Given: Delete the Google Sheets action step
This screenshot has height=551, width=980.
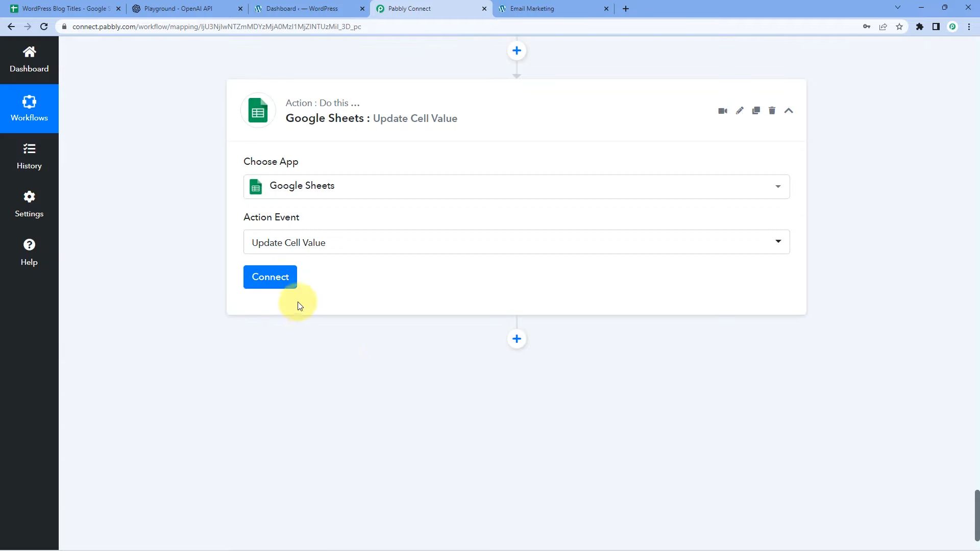Looking at the screenshot, I should pos(772,111).
